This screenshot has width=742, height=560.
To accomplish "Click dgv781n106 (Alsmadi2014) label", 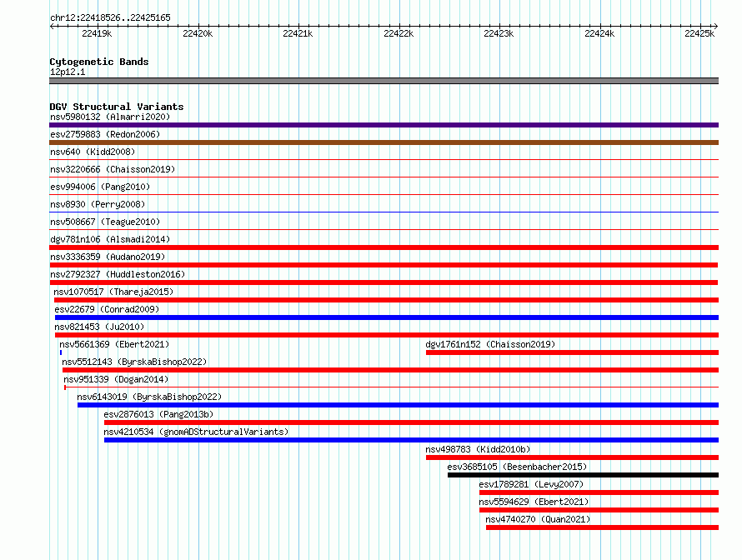I will pyautogui.click(x=110, y=239).
